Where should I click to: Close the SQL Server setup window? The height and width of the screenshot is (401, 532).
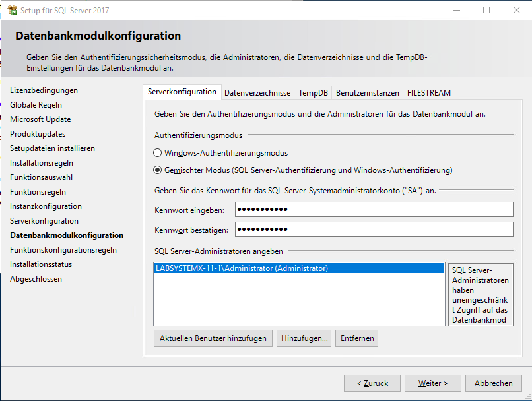[x=516, y=10]
